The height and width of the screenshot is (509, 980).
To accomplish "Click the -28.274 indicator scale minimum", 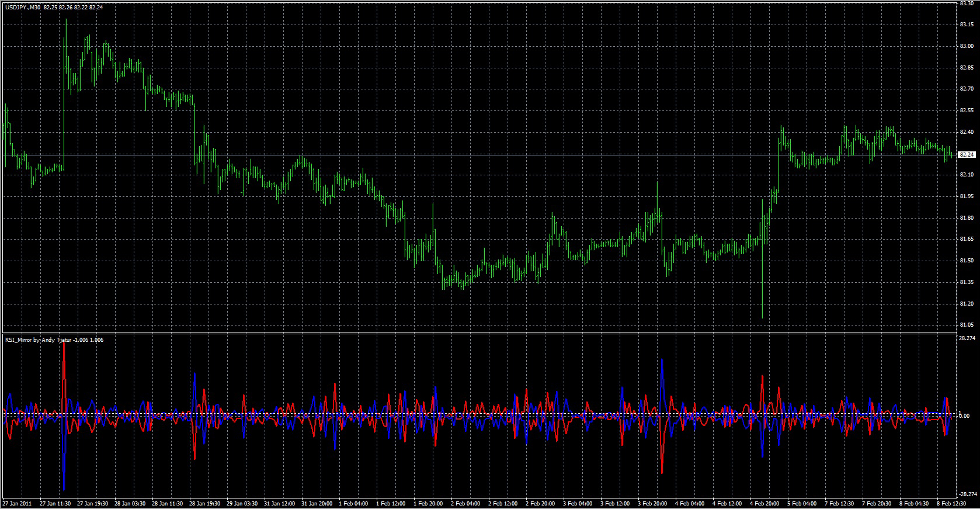I will (967, 494).
